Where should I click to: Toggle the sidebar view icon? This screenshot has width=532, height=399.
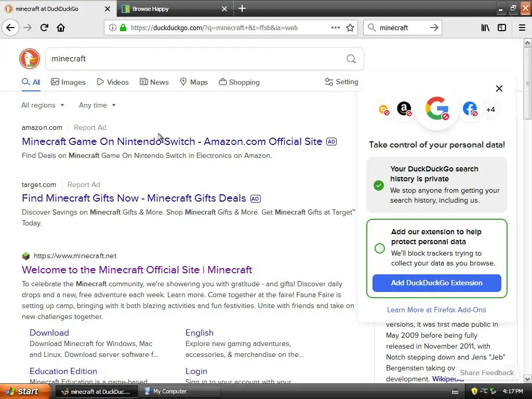(502, 28)
